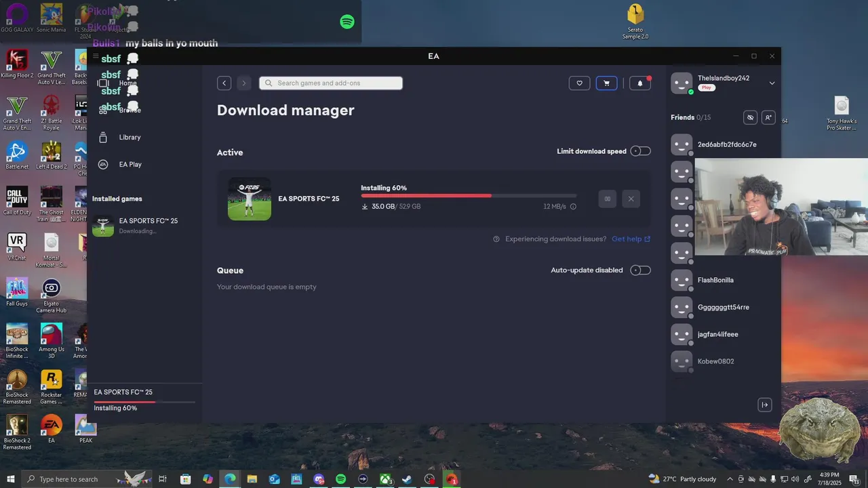Click the info icon beside 12 MB/s
Screen dimensions: 868x488
(573, 207)
